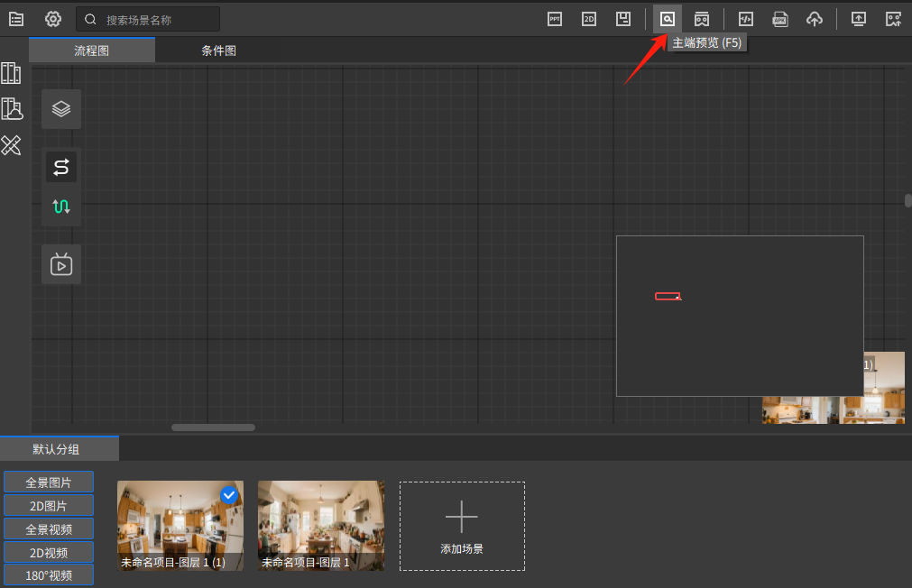Open the PPT export tool

(555, 18)
